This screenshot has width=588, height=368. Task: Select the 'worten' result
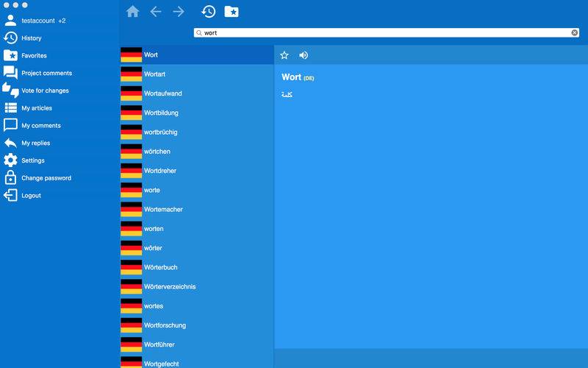click(197, 229)
